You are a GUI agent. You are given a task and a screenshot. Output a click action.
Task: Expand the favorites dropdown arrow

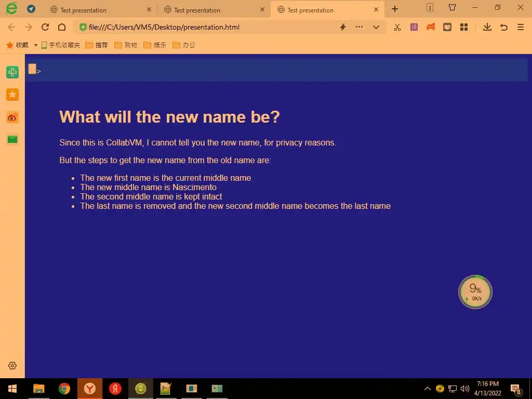36,45
